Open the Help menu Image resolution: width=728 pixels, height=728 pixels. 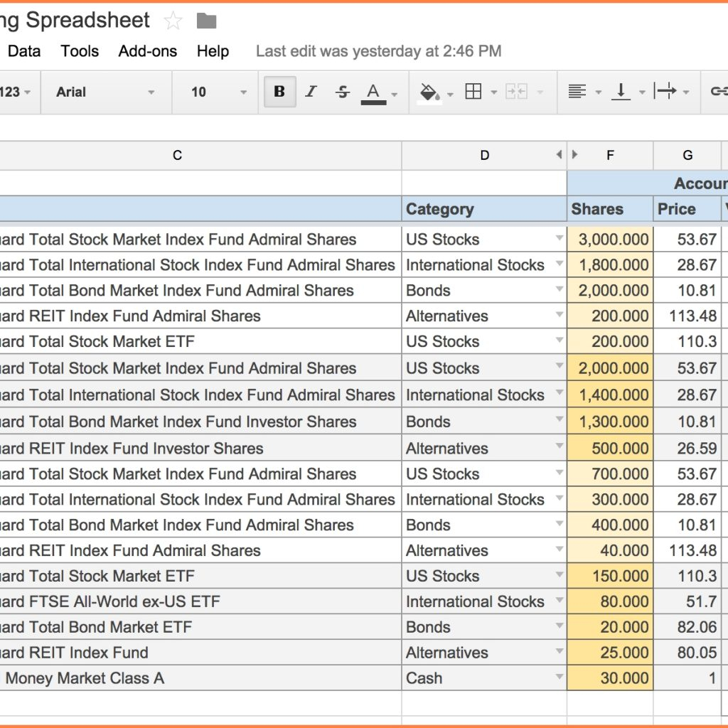point(213,50)
